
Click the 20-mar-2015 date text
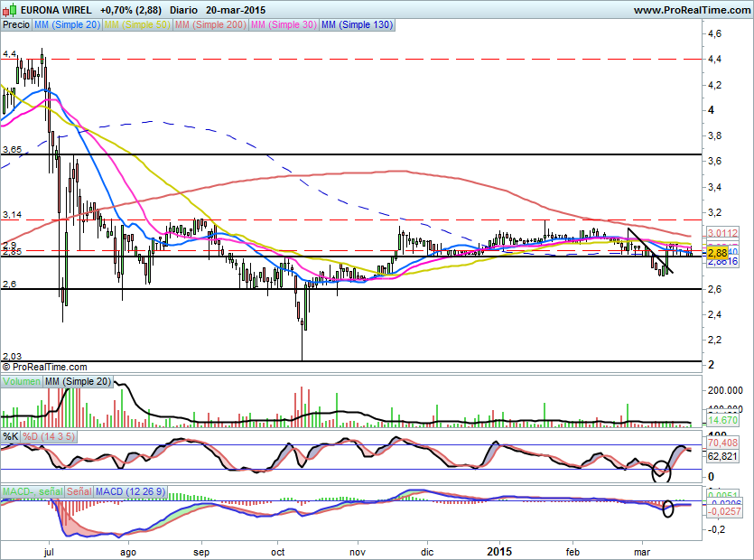[x=236, y=10]
